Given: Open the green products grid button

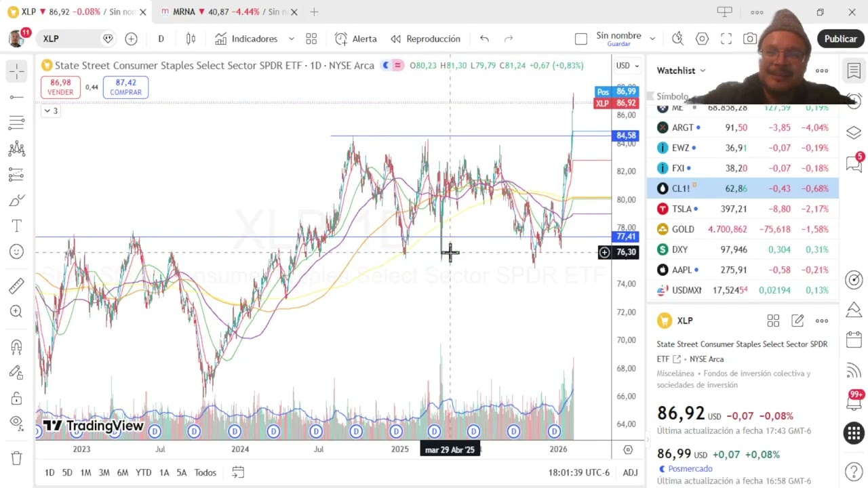Looking at the screenshot, I should (854, 432).
